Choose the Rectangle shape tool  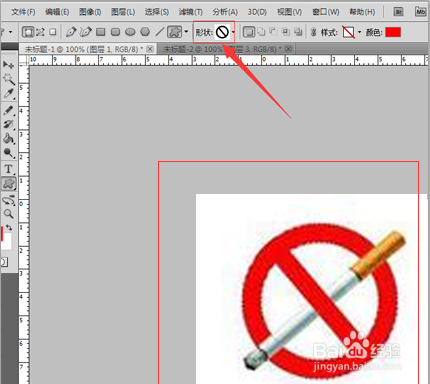[x=101, y=32]
